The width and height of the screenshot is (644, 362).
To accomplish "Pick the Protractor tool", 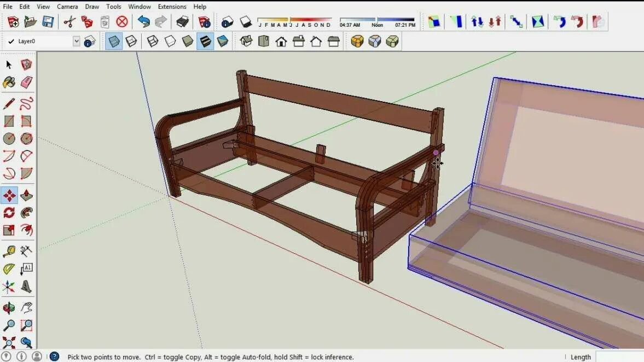I will coord(9,269).
